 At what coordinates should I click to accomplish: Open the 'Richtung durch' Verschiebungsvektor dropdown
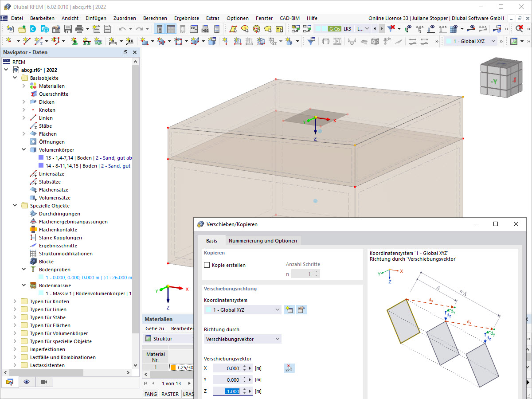pyautogui.click(x=243, y=339)
